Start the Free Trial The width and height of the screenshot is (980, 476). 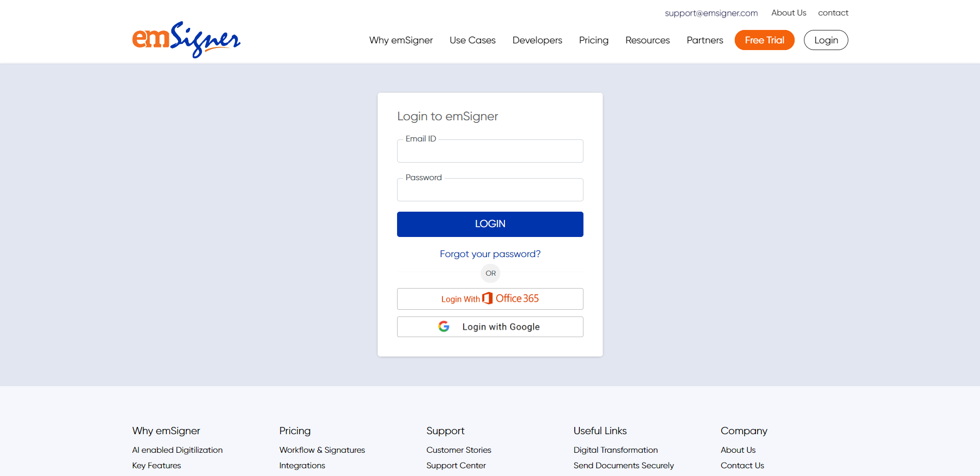[764, 40]
